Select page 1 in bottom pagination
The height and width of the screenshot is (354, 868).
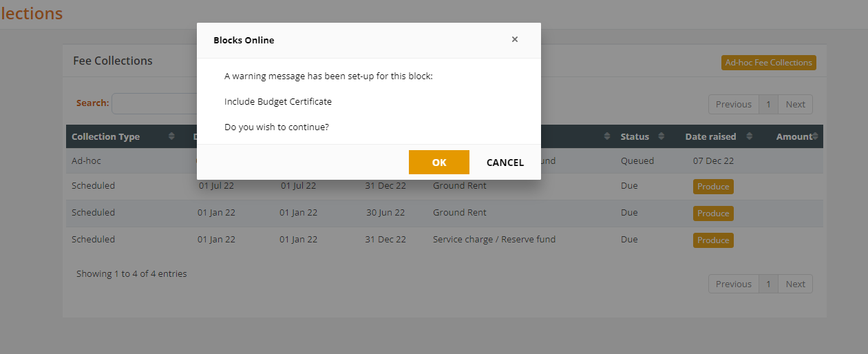tap(768, 284)
